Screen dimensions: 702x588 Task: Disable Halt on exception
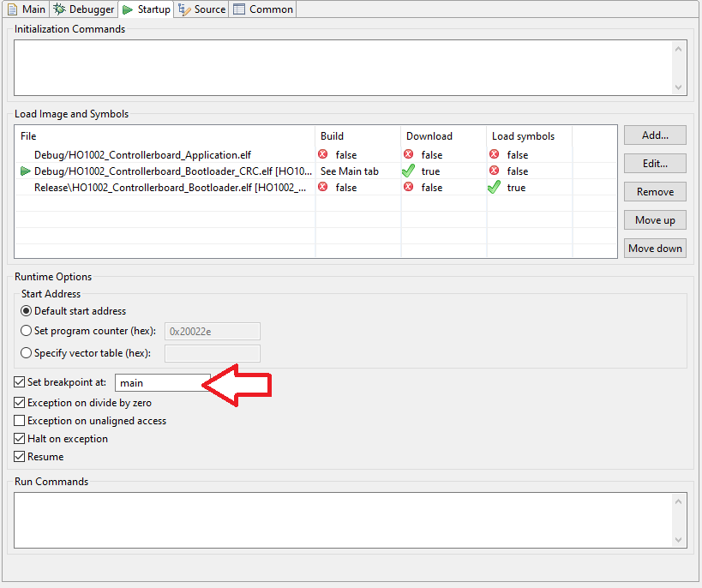[18, 438]
